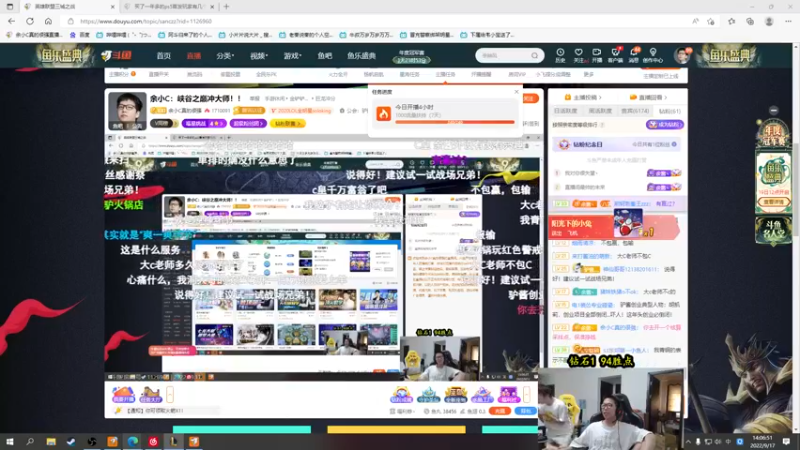Go back in browser
This screenshot has width=800, height=450.
12,21
